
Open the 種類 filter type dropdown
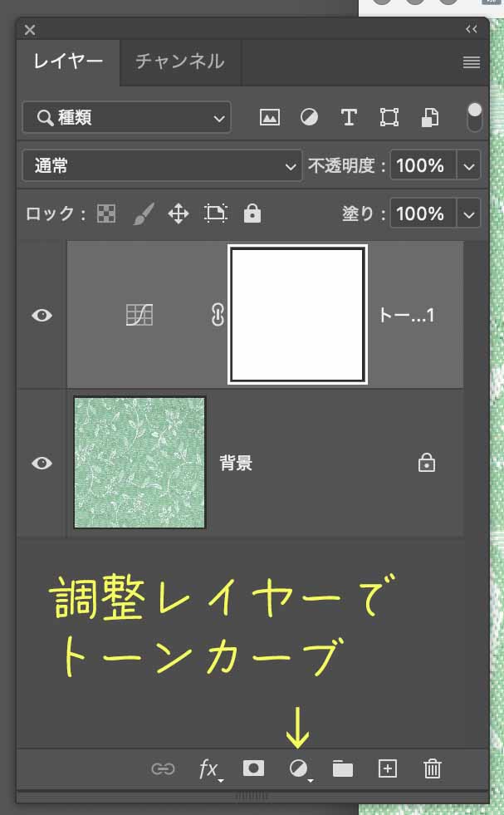(x=126, y=118)
